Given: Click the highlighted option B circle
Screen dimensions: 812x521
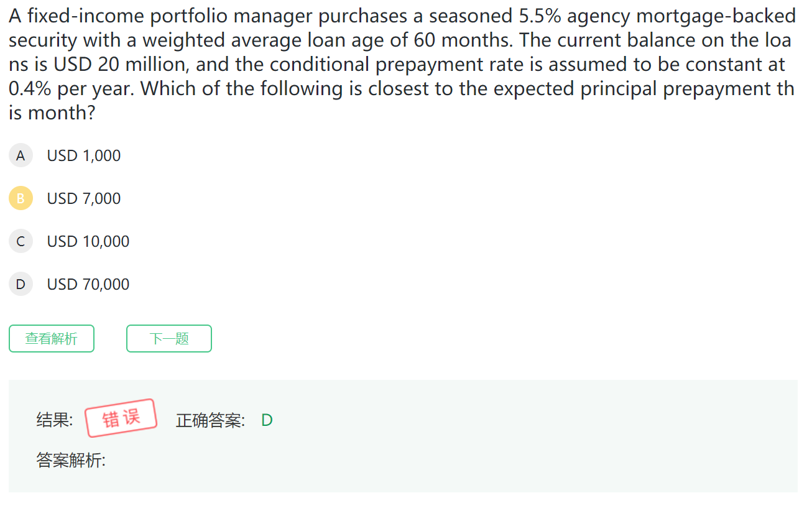Looking at the screenshot, I should [21, 198].
